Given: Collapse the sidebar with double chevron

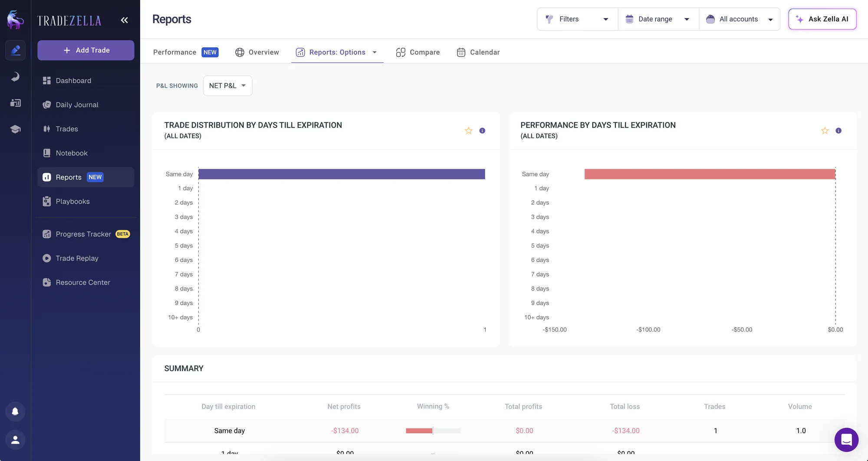Looking at the screenshot, I should click(x=124, y=20).
